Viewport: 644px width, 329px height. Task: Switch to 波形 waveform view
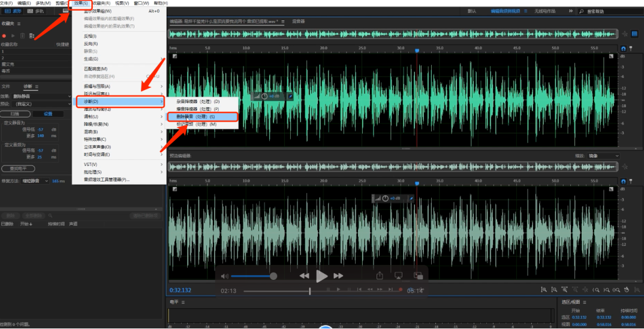click(13, 11)
